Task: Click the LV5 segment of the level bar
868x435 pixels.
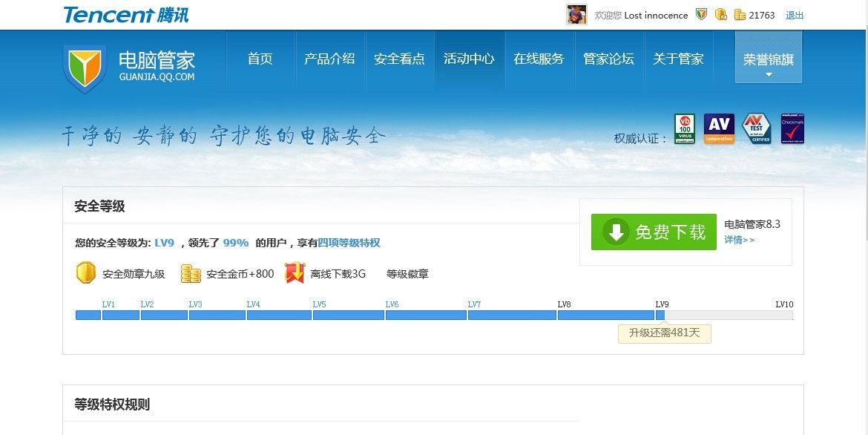Action: click(348, 315)
